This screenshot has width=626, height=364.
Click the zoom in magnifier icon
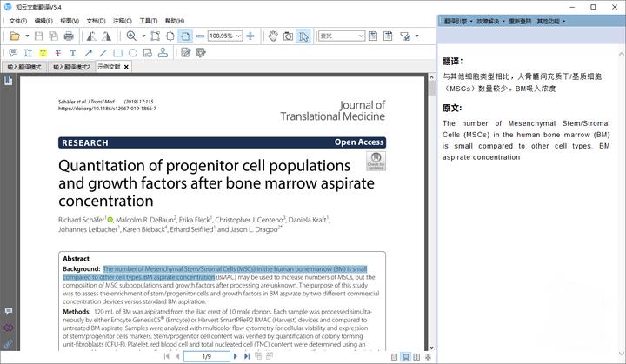point(131,36)
